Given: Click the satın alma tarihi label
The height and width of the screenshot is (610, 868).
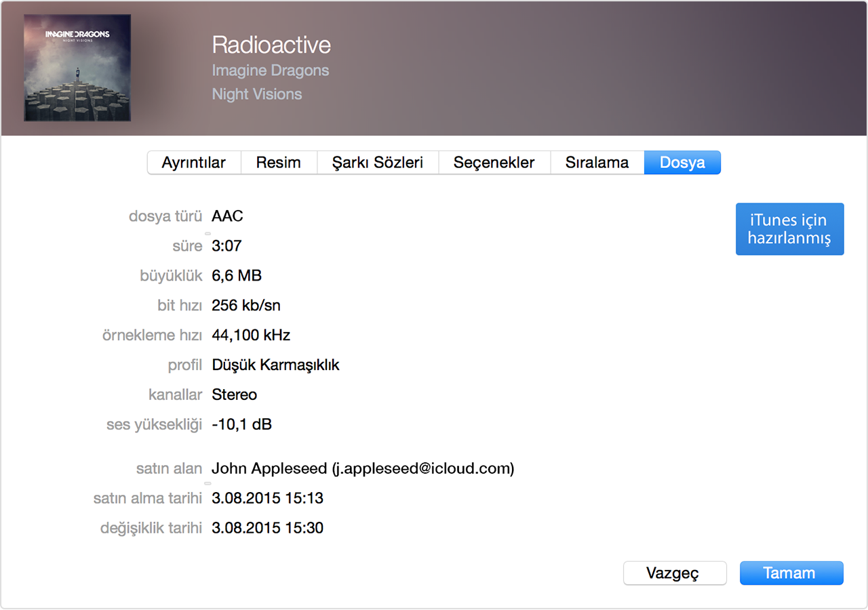Looking at the screenshot, I should pos(148,498).
